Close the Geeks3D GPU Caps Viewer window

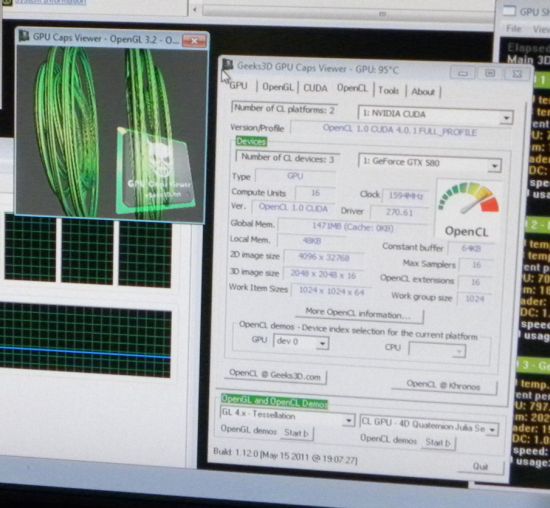tap(517, 74)
